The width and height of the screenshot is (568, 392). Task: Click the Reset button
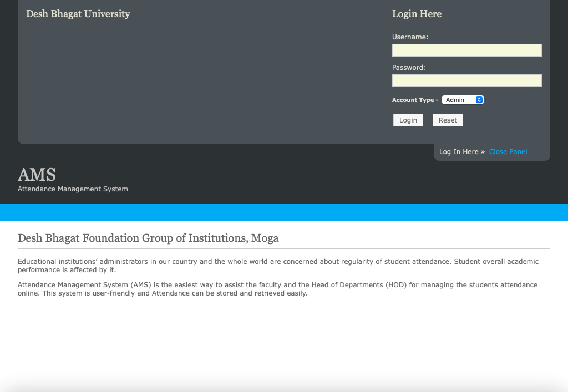pos(448,120)
